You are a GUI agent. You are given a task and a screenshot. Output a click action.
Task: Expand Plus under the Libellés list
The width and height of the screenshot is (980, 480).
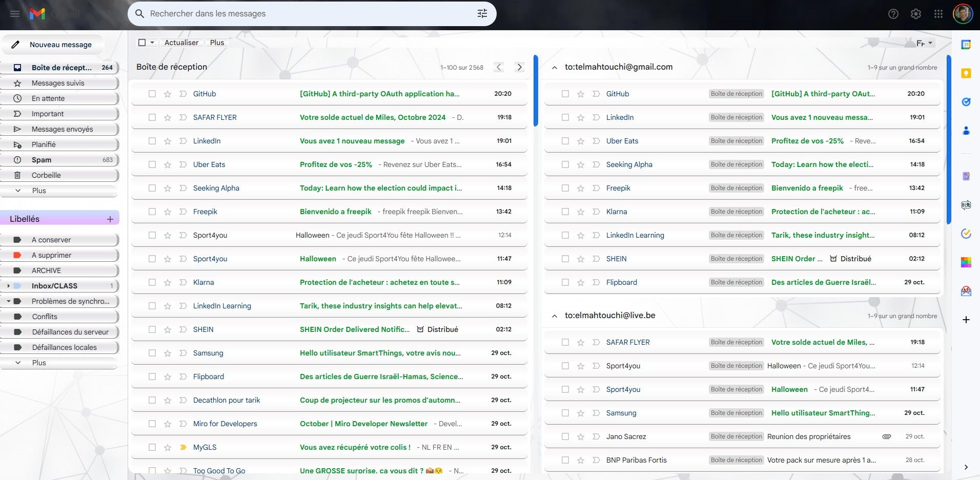point(59,363)
